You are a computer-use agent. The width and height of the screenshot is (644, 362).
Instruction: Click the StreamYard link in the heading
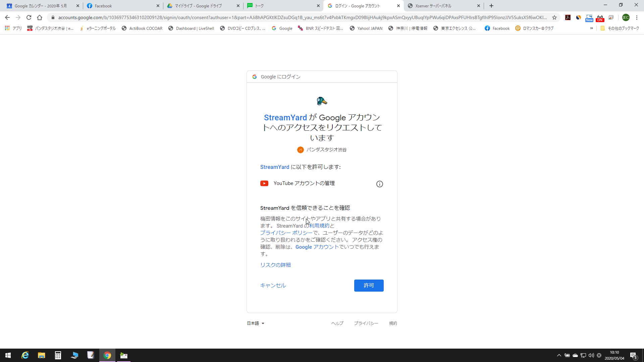click(285, 118)
